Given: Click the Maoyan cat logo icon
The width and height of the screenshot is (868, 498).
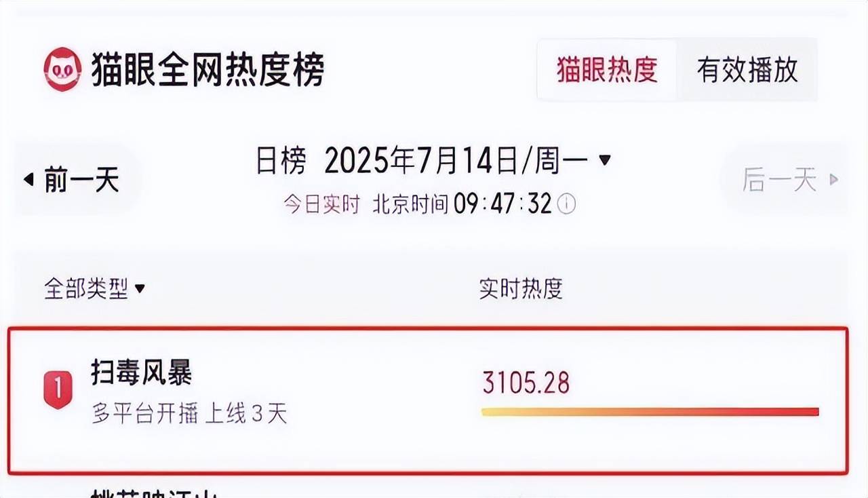Looking at the screenshot, I should [x=62, y=69].
